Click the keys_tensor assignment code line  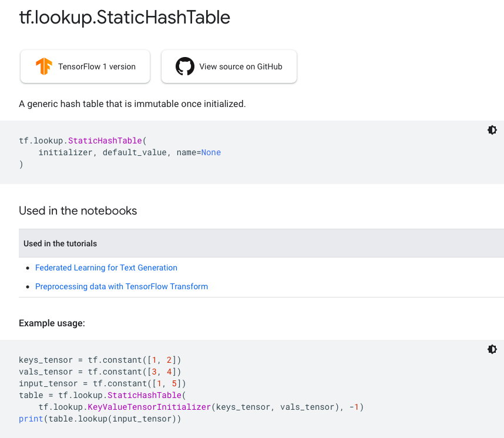click(100, 359)
